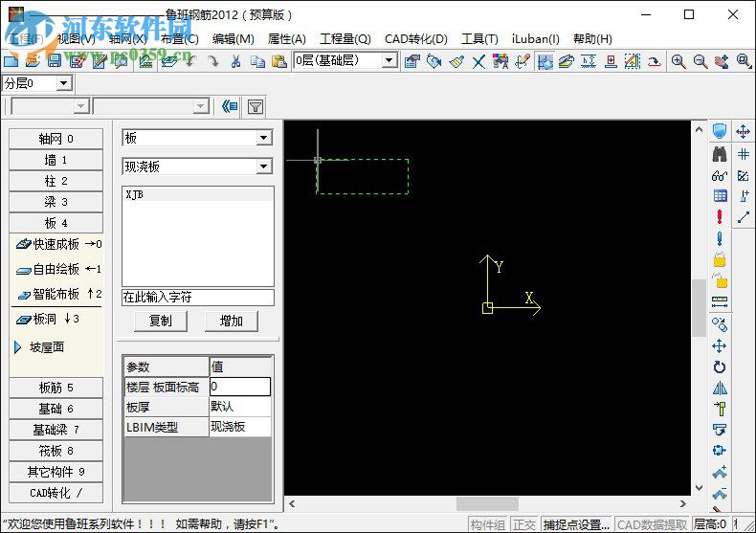Click the canvas vertical scrollbar thumb
Screen dimensions: 756x533
[x=699, y=307]
